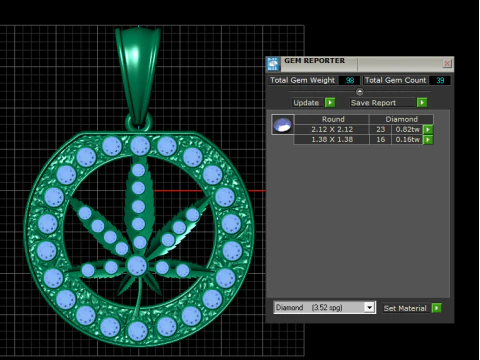Select the large center gem of the leaf
The width and height of the screenshot is (480, 360).
(x=137, y=266)
